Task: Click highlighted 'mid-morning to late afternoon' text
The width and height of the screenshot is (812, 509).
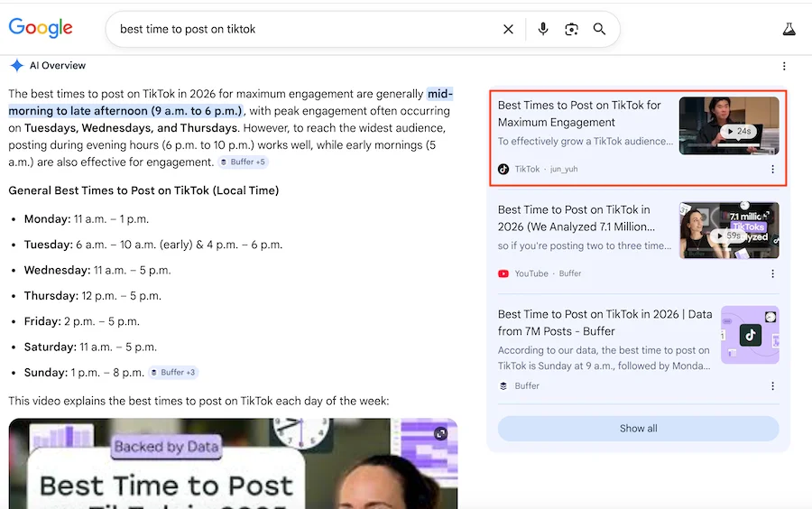Action: (230, 102)
